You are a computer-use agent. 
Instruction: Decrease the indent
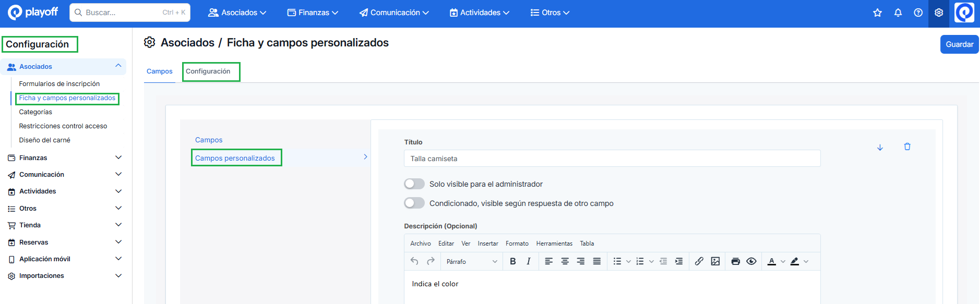point(663,261)
